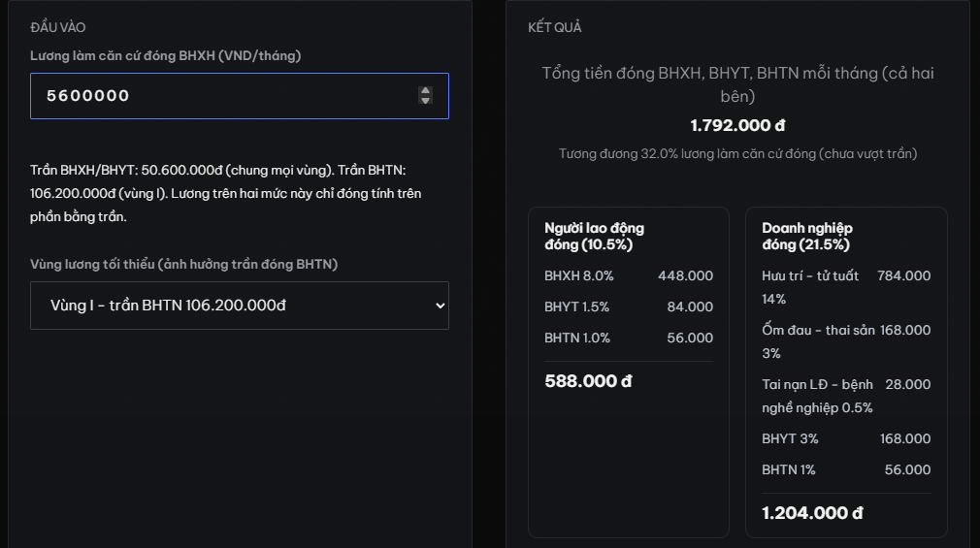The height and width of the screenshot is (548, 980).
Task: Click the KẾT QUẢ section heading
Action: coord(554,27)
